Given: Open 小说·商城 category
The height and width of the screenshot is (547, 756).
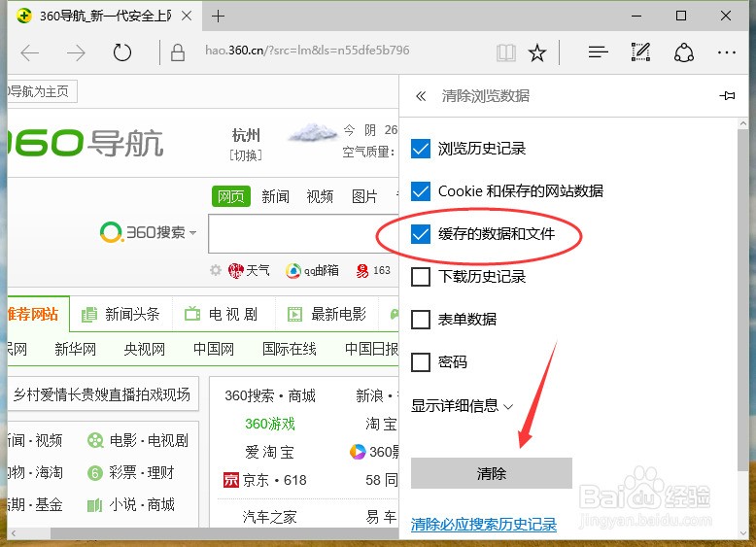Looking at the screenshot, I should [x=130, y=504].
